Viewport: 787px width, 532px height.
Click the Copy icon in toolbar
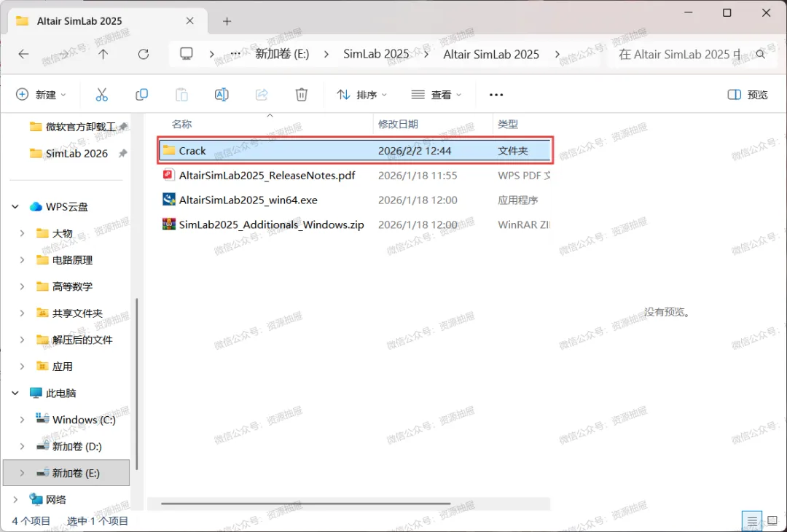click(x=141, y=94)
